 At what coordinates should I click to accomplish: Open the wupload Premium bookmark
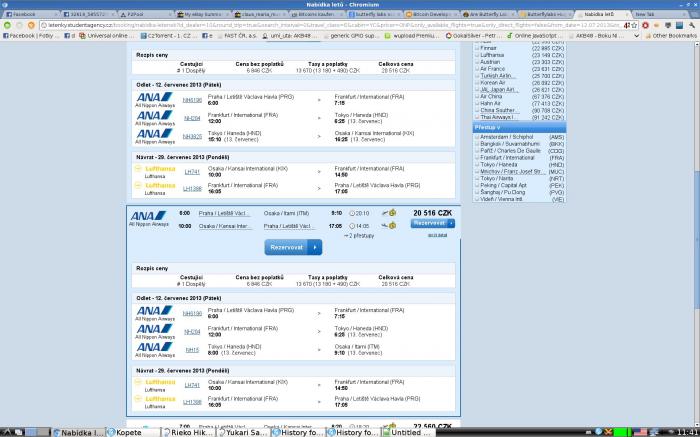click(x=413, y=36)
